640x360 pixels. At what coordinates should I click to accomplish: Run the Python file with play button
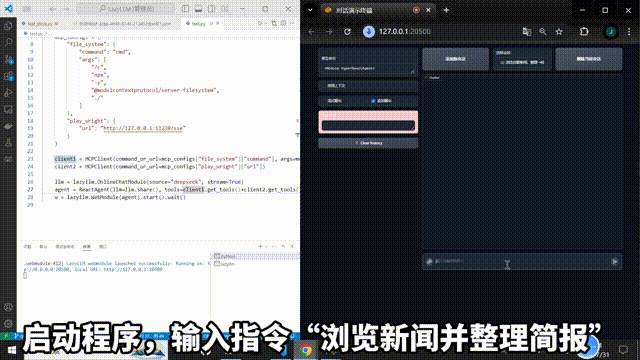(x=260, y=24)
